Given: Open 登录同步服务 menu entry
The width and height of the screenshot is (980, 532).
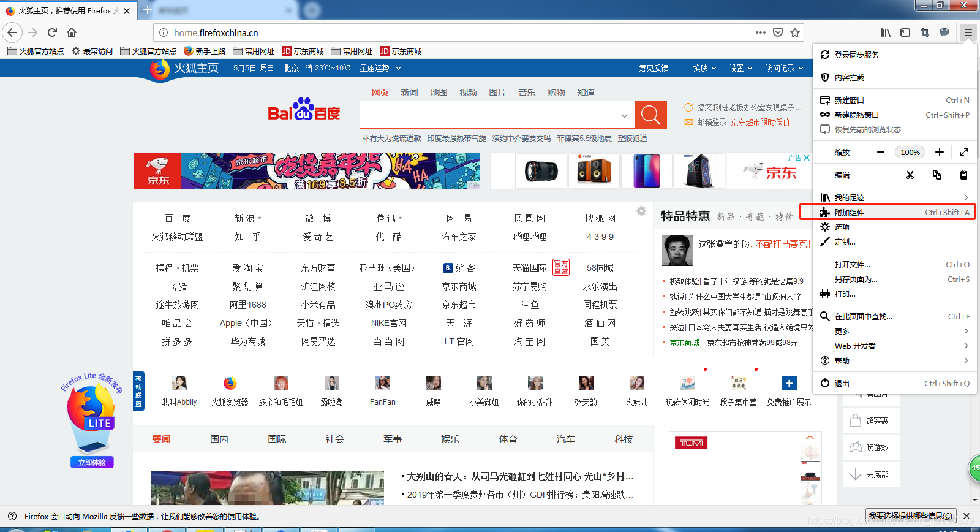Looking at the screenshot, I should [895, 55].
